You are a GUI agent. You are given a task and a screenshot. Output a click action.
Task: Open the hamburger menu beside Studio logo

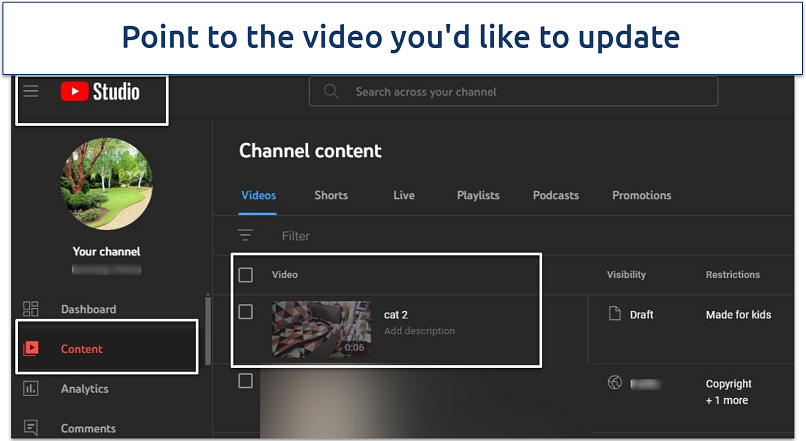click(31, 91)
